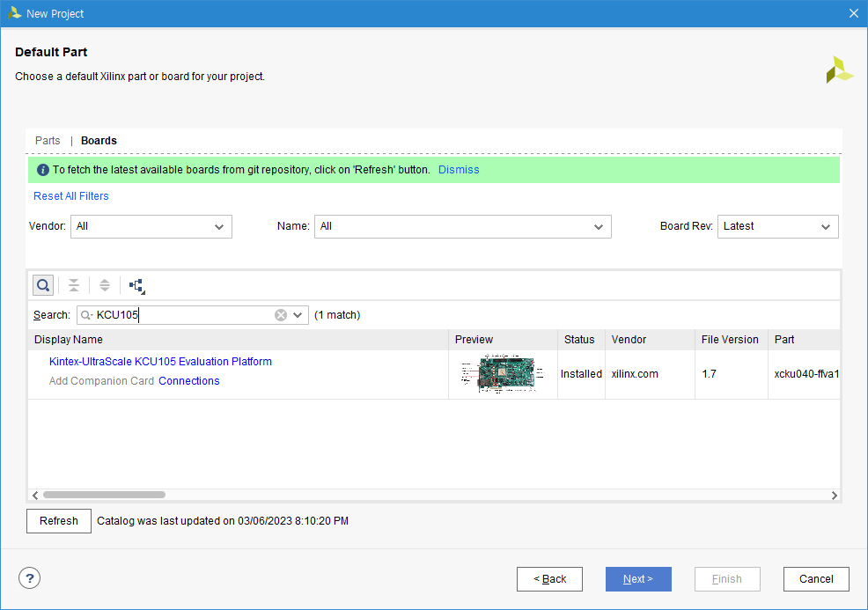Click the Preview column header
This screenshot has width=868, height=610.
pos(504,340)
